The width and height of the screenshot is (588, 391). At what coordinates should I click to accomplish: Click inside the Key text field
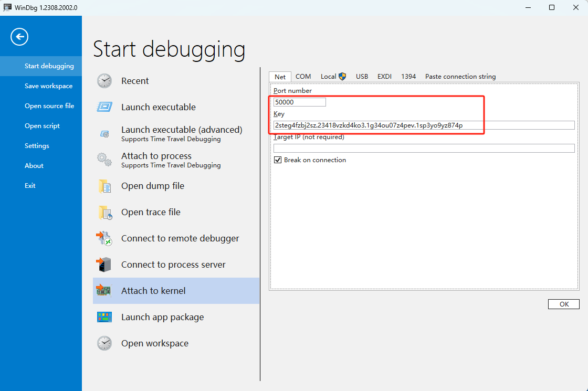(x=424, y=125)
